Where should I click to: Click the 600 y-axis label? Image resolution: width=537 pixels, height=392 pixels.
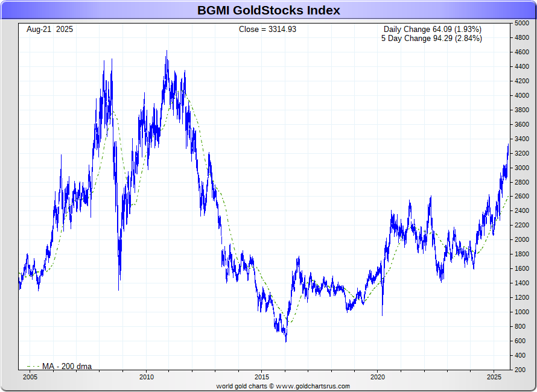click(x=521, y=341)
